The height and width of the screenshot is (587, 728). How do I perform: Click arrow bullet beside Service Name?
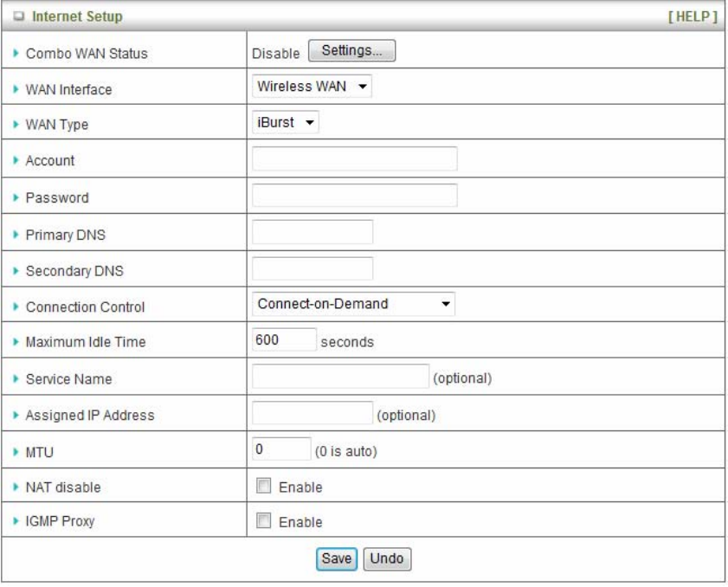pos(16,379)
